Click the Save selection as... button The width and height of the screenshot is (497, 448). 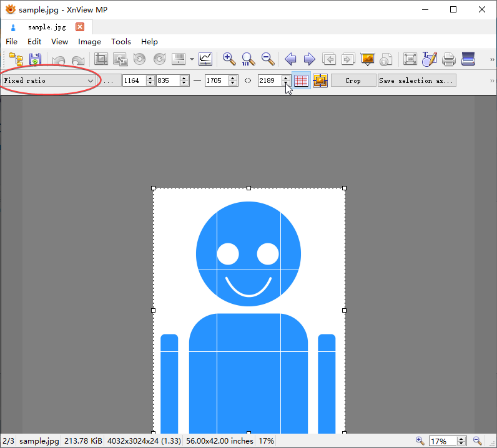pyautogui.click(x=416, y=80)
